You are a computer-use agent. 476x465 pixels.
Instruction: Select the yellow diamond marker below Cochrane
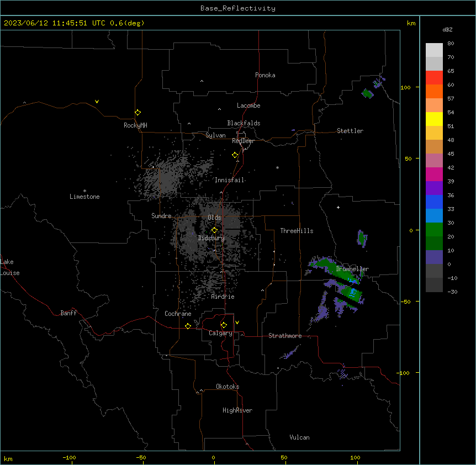coord(188,326)
